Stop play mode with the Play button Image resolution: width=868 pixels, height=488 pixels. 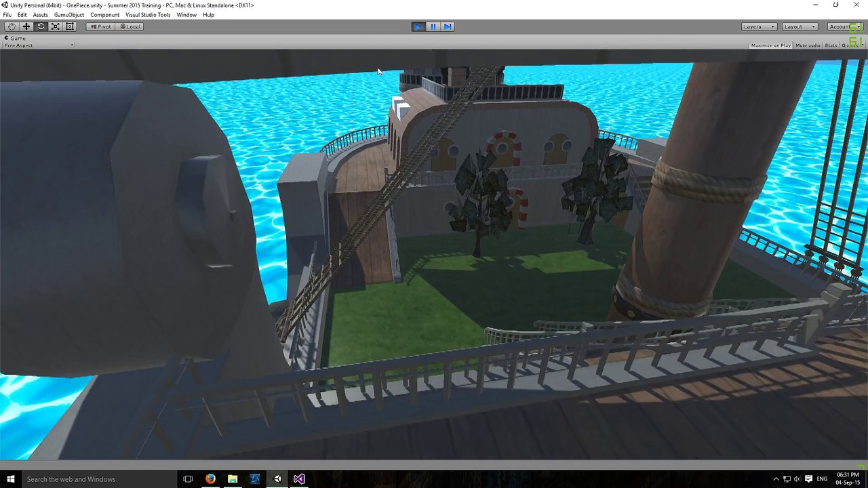click(x=418, y=26)
